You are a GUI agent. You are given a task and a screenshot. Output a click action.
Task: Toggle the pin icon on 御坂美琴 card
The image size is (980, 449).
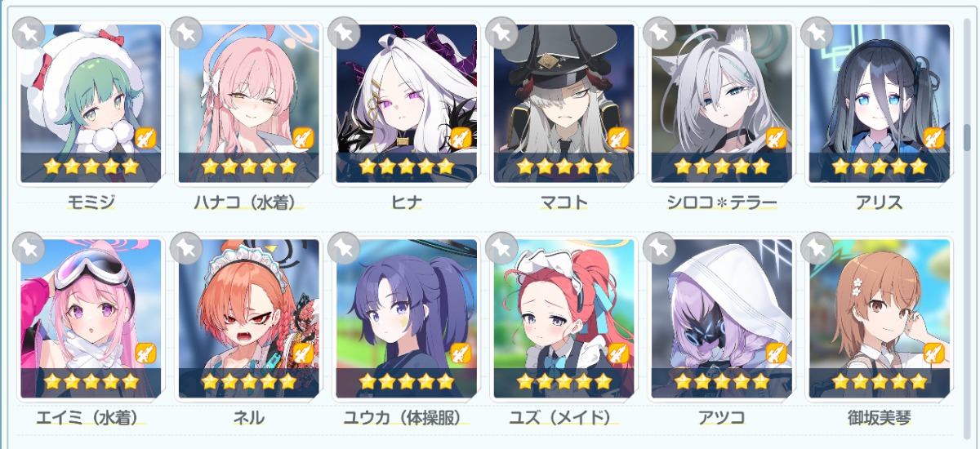click(817, 248)
